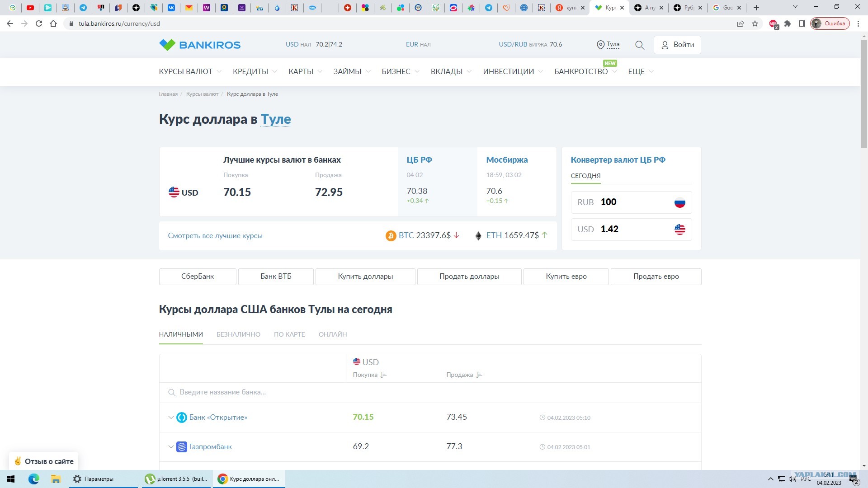Click the Войти login button

point(677,45)
